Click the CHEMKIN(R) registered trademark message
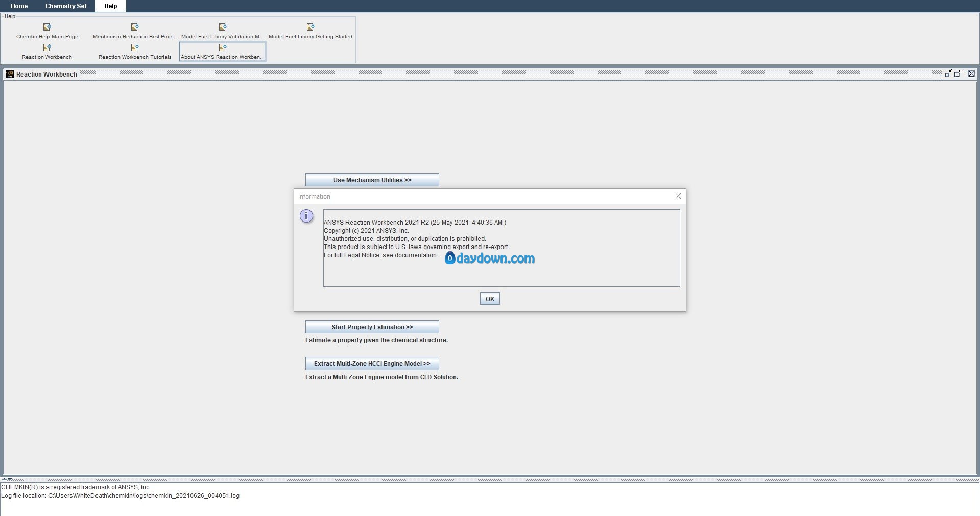Screen dimensions: 980x516 (76, 487)
